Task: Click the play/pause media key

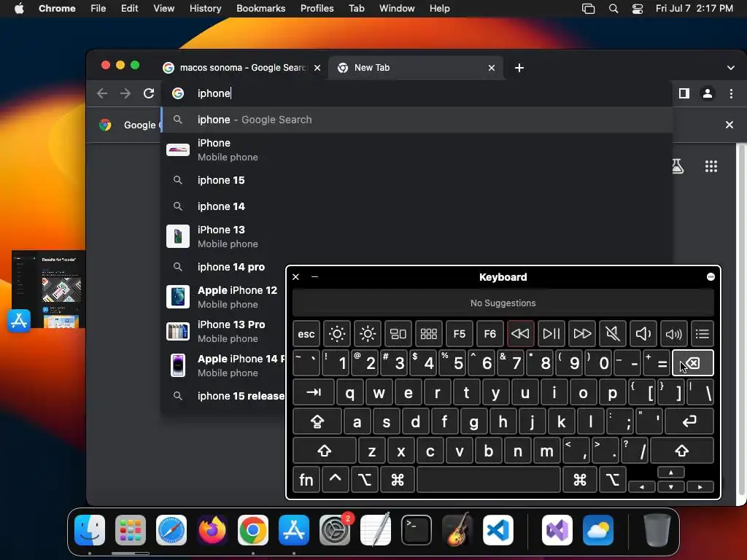Action: (x=551, y=334)
